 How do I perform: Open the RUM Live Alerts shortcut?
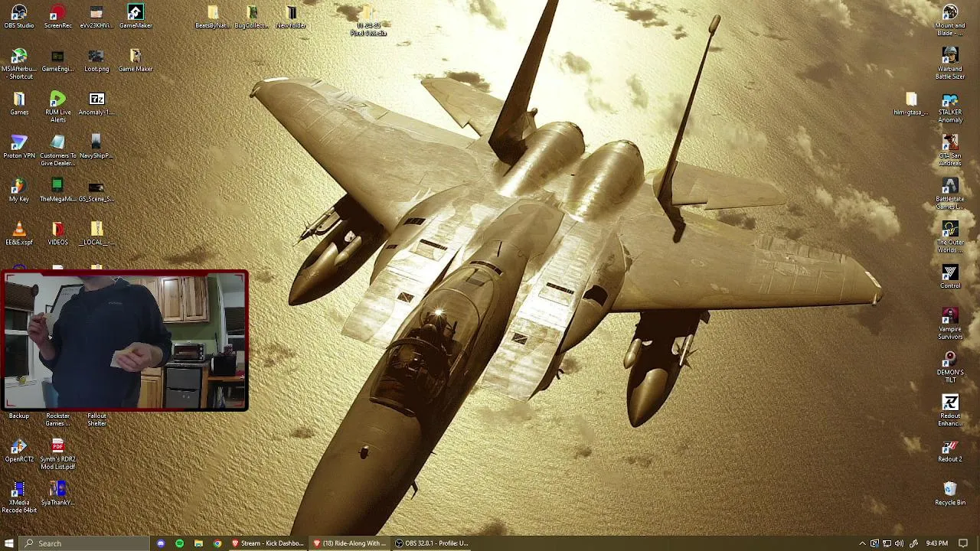[57, 107]
